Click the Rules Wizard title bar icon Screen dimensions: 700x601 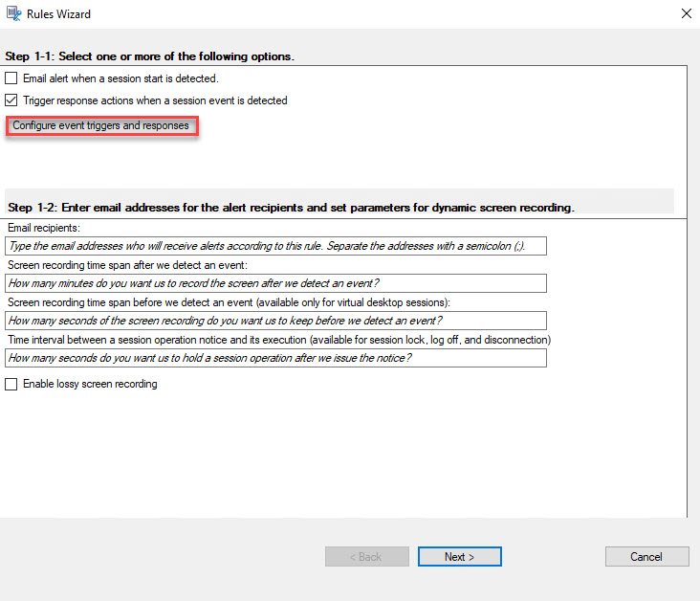13,13
